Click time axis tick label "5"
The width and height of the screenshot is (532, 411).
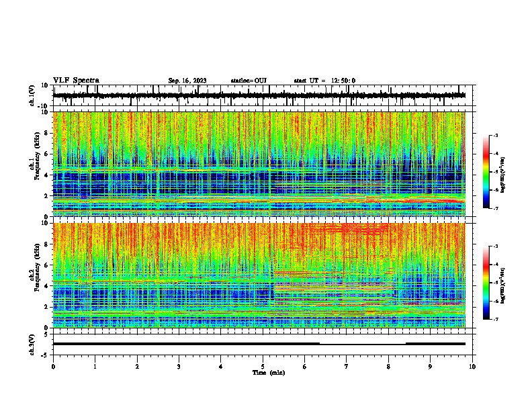[x=263, y=367]
